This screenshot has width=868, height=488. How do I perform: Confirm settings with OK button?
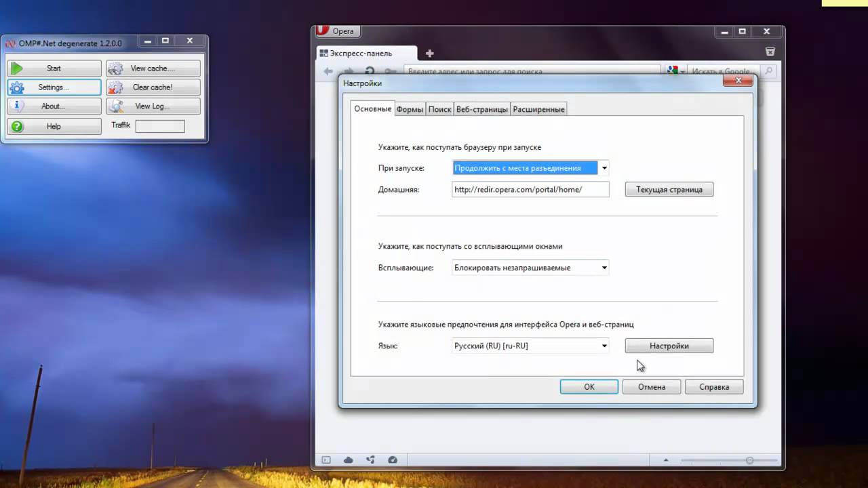[589, 386]
